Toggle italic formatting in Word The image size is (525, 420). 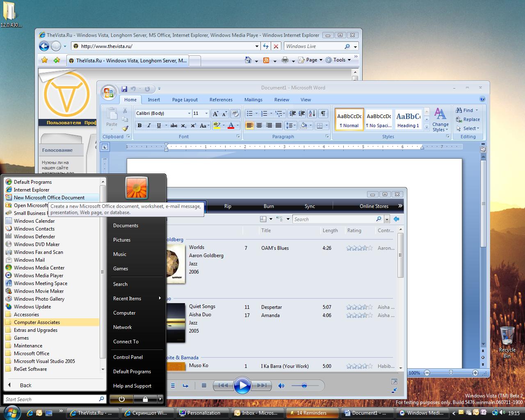point(149,126)
